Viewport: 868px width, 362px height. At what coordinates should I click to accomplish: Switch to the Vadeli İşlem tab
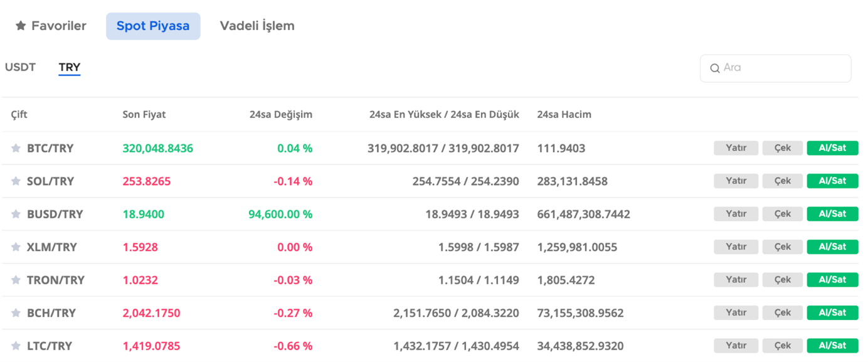pos(257,26)
